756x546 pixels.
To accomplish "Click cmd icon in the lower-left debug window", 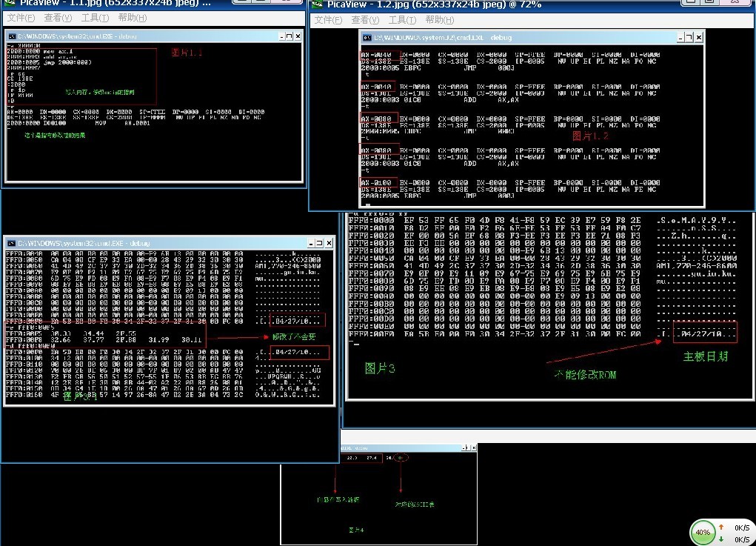I will point(11,243).
